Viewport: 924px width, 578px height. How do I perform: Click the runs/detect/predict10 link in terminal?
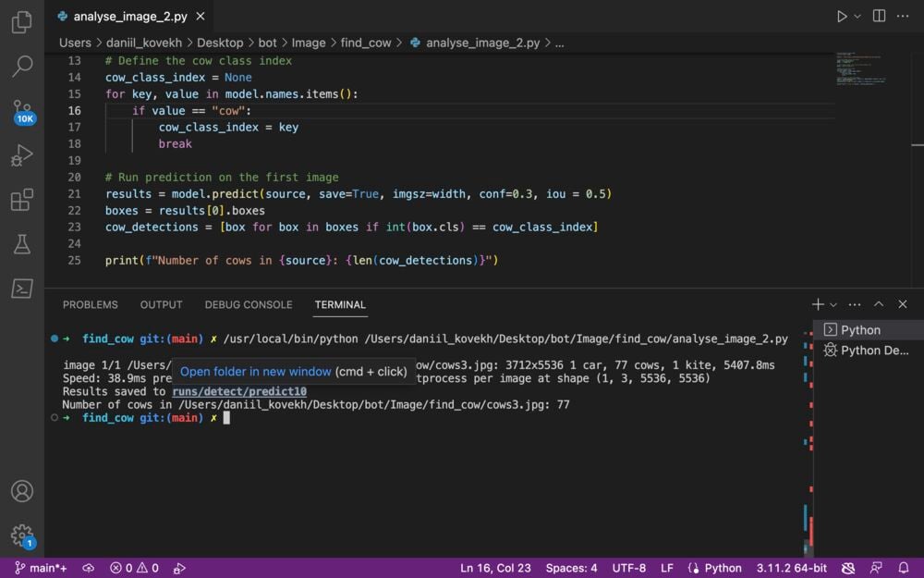(239, 392)
